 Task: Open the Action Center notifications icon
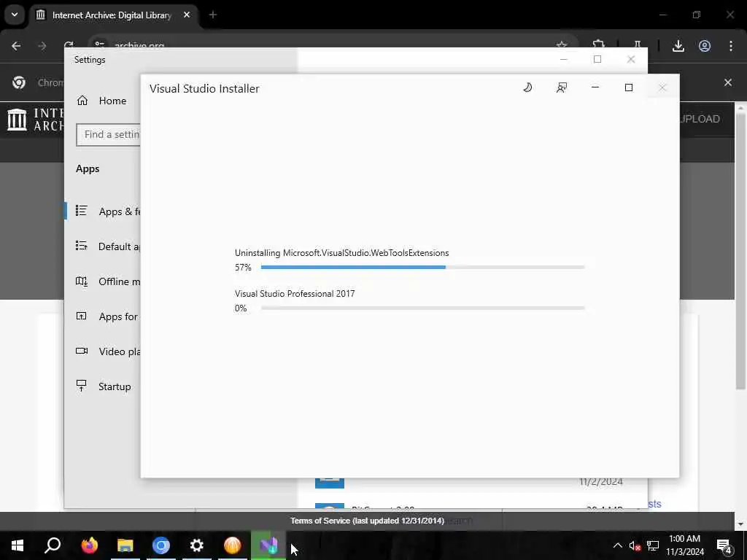pyautogui.click(x=724, y=545)
